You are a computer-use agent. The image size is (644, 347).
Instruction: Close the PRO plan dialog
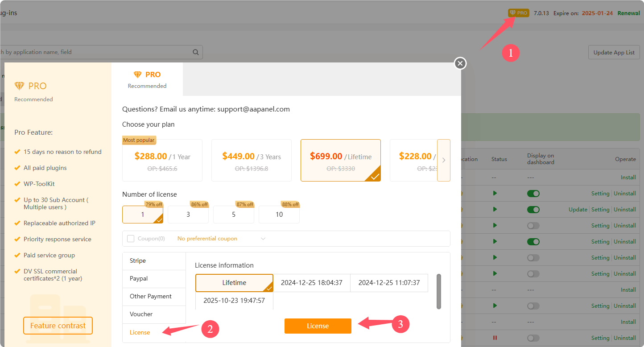coord(460,63)
